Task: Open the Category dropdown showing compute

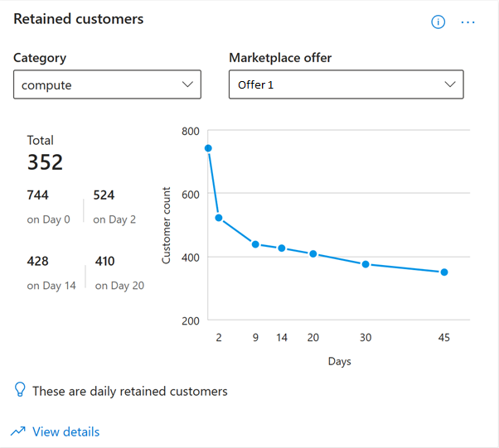Action: tap(107, 84)
